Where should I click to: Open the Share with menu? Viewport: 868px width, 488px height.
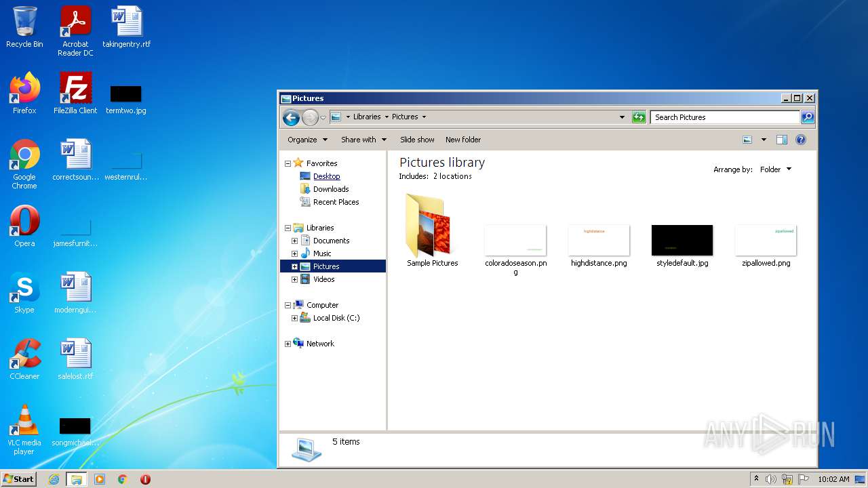click(x=363, y=140)
